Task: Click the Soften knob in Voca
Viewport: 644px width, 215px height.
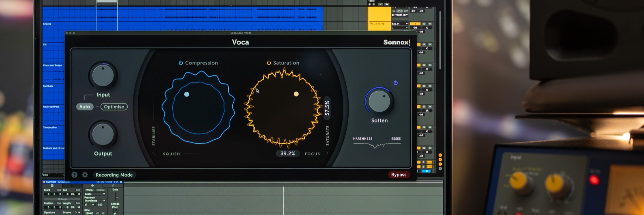Action: [379, 101]
